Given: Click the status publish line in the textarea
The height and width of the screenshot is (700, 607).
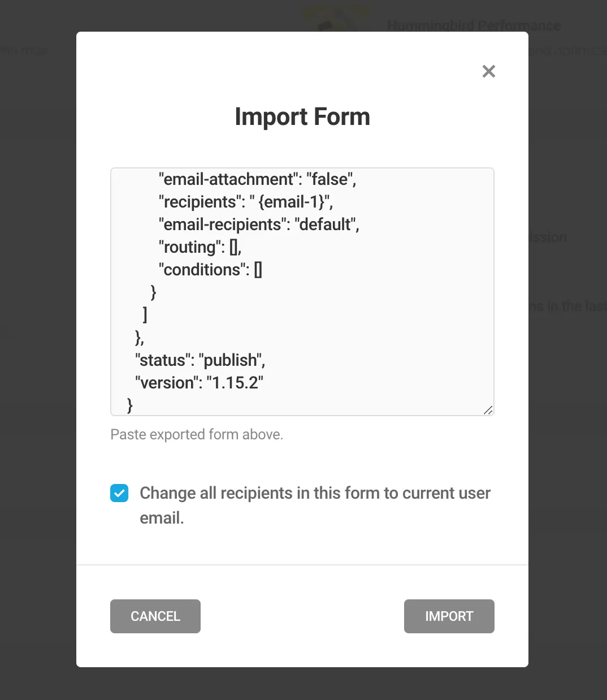Looking at the screenshot, I should 200,360.
